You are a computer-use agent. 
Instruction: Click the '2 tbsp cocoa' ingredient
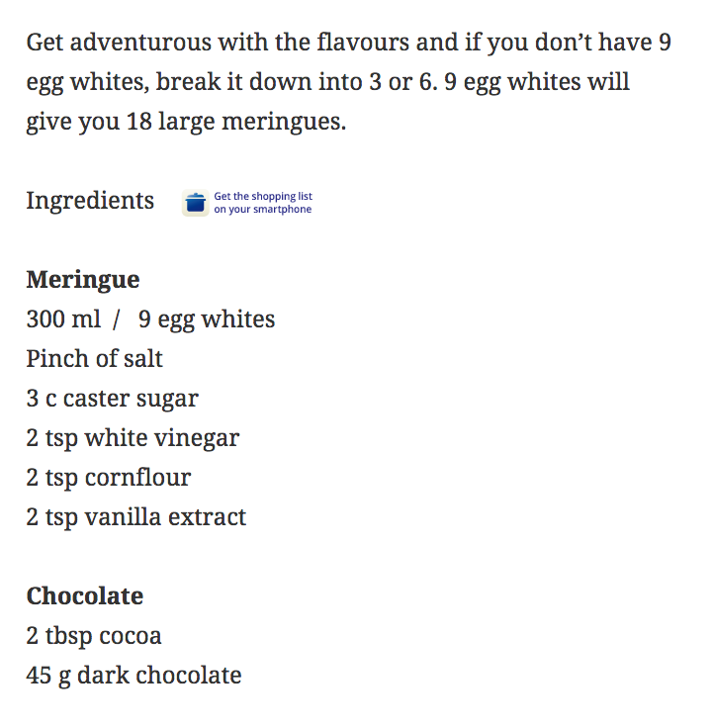[x=94, y=636]
